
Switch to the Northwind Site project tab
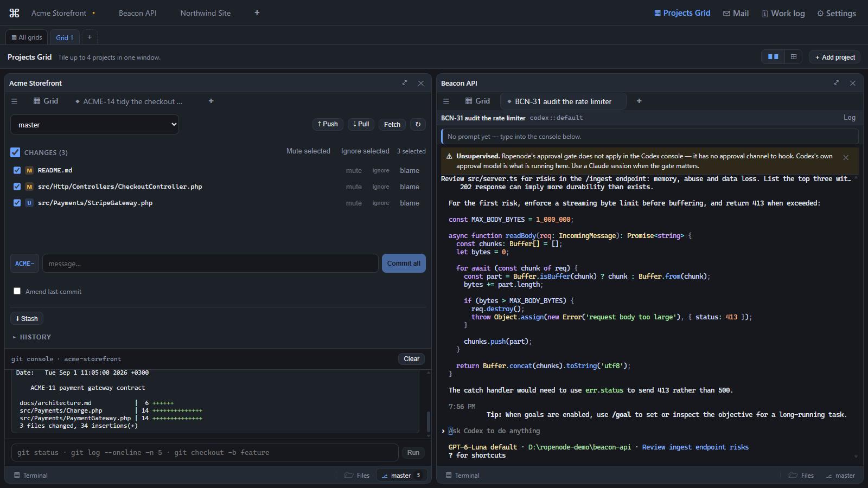coord(206,13)
